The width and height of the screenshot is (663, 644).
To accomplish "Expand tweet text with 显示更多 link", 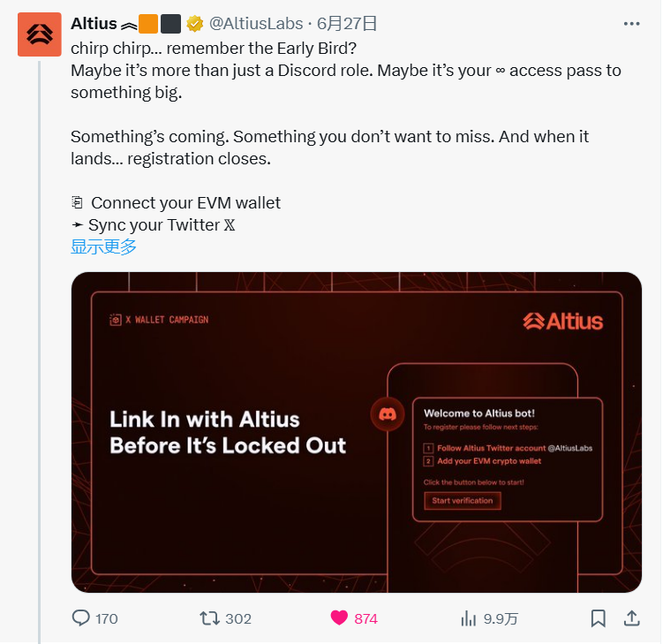I will (x=103, y=246).
